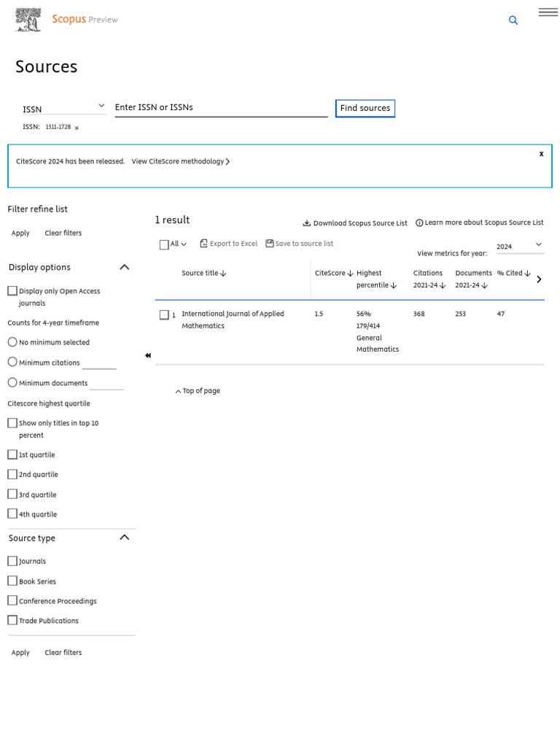
Task: Select Minimum documents radio
Action: (12, 382)
